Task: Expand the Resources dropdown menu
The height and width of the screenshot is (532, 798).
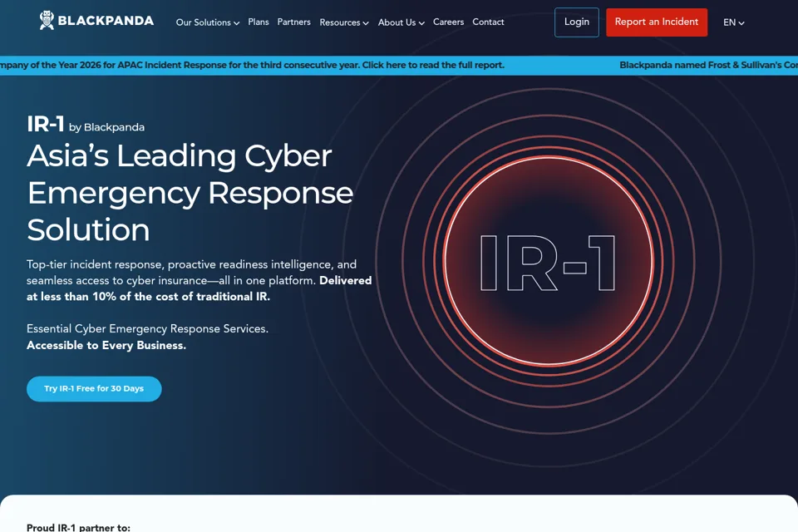Action: (344, 22)
